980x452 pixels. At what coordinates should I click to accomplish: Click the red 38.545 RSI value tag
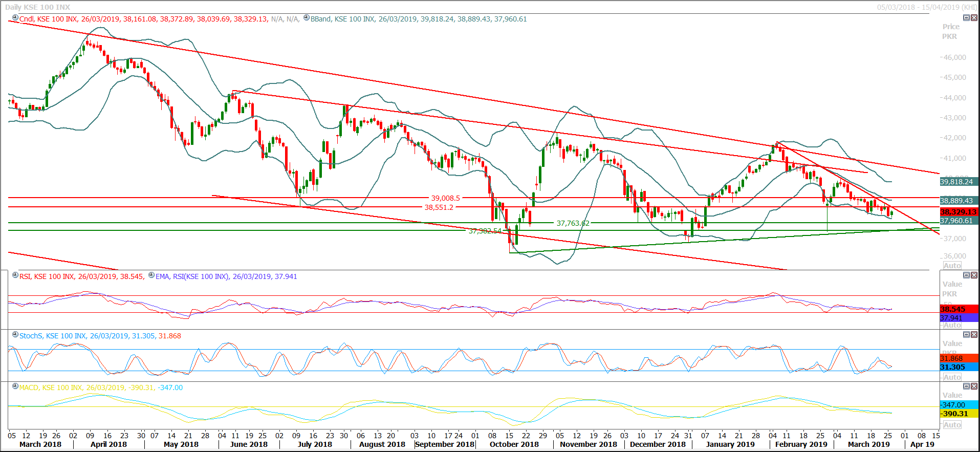click(x=959, y=309)
